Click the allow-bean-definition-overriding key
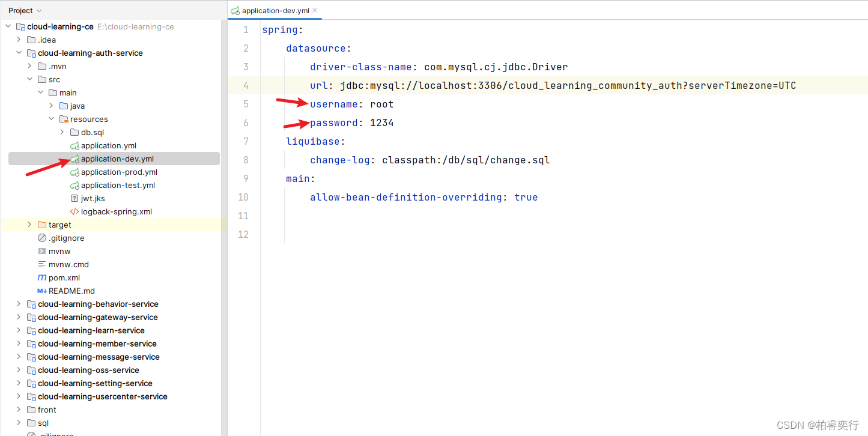This screenshot has height=436, width=868. [406, 197]
